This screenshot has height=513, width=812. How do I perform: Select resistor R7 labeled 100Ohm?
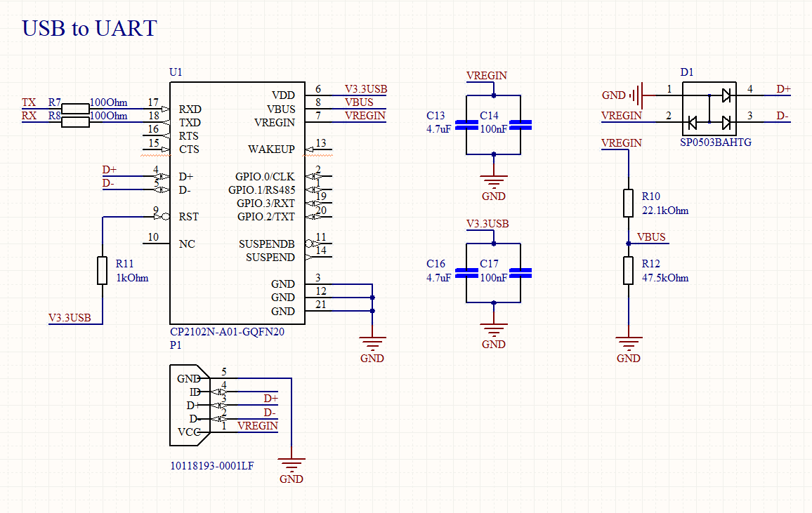pos(74,107)
